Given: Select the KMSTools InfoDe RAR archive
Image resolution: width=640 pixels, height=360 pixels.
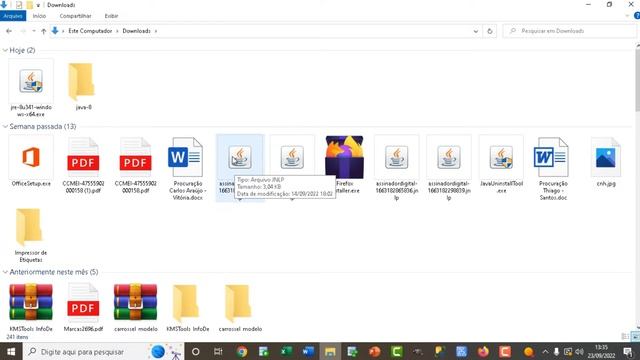Looking at the screenshot, I should (31, 307).
